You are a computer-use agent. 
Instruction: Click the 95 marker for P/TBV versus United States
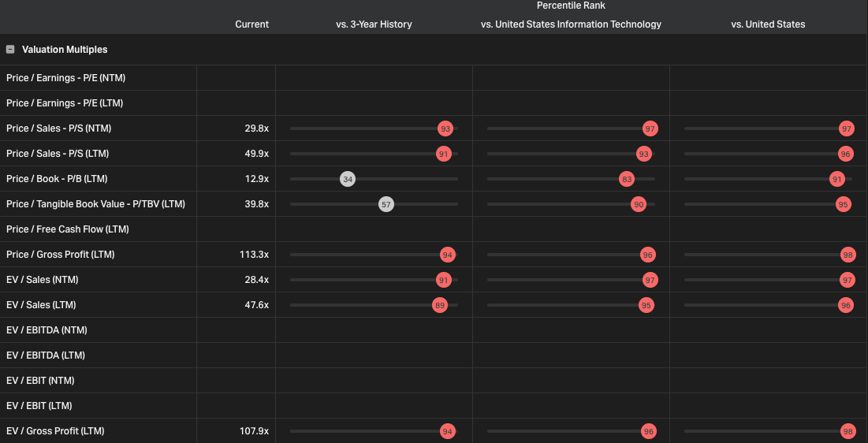[x=843, y=204]
